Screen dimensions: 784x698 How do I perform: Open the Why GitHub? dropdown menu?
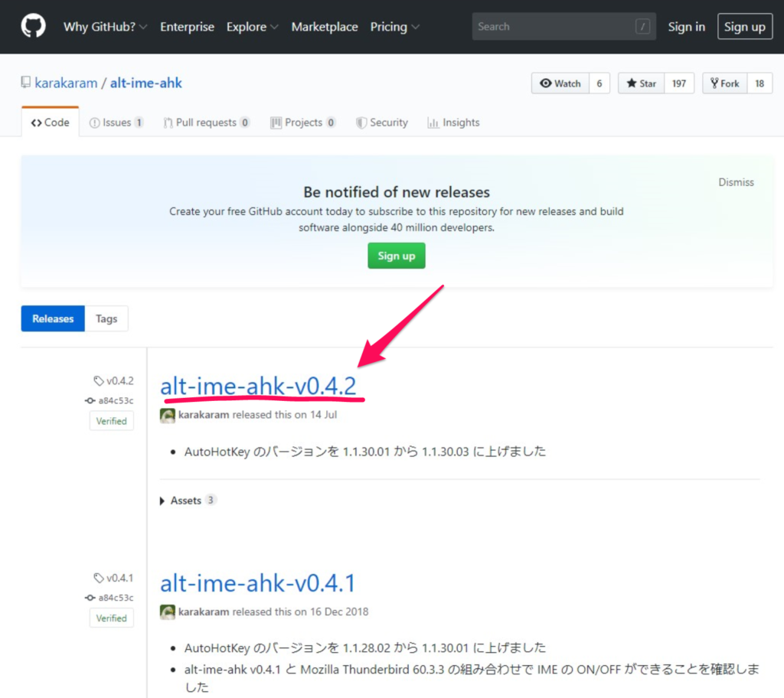point(106,27)
